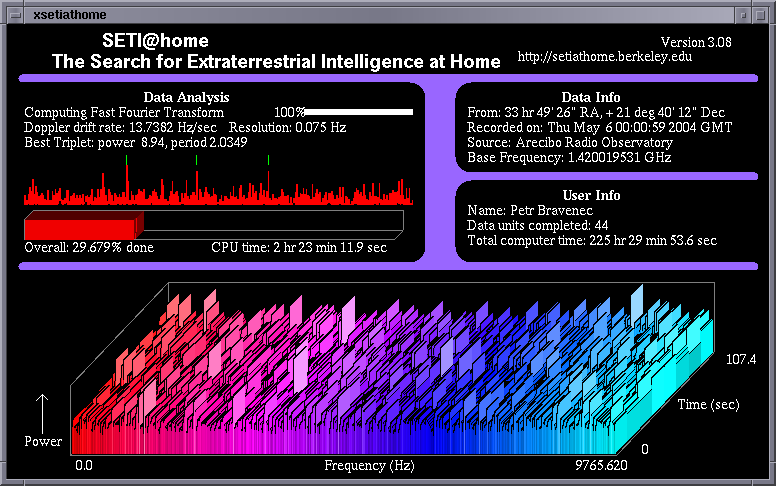Click the 107.4 time axis value
The image size is (776, 486).
point(741,359)
